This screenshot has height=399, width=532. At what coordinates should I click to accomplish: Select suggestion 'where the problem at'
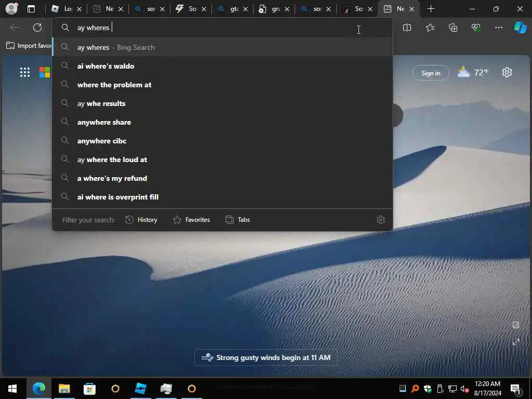tap(222, 85)
